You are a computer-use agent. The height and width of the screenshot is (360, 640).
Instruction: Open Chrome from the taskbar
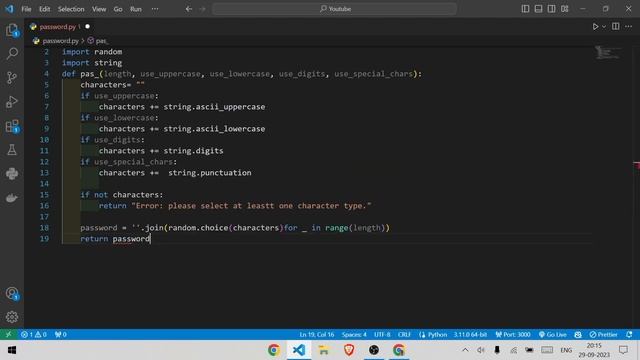[x=274, y=350]
